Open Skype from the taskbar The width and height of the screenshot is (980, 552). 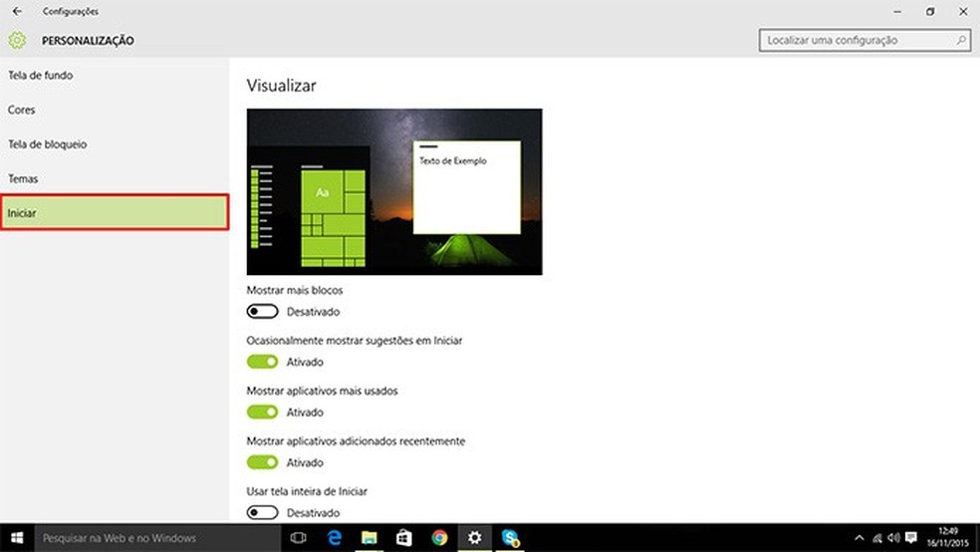(510, 538)
